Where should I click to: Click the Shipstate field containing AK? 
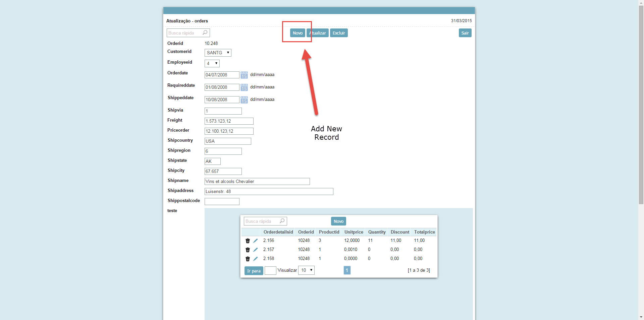click(x=213, y=161)
